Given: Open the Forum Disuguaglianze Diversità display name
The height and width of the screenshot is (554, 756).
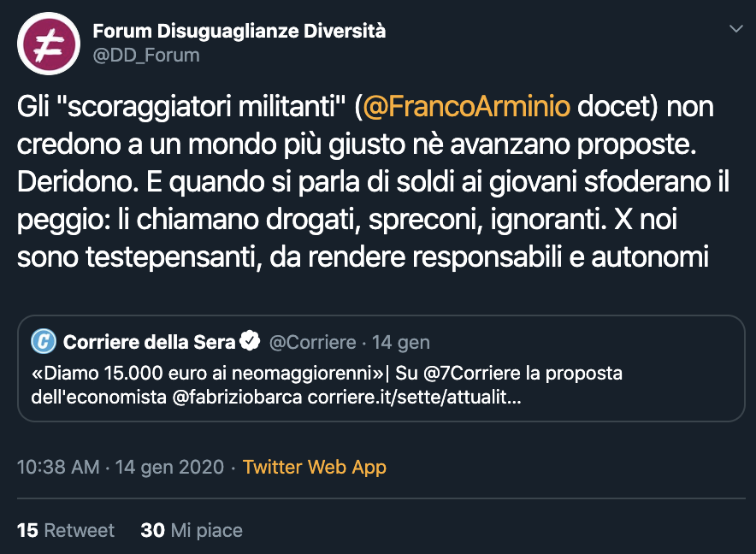Looking at the screenshot, I should coord(239,32).
